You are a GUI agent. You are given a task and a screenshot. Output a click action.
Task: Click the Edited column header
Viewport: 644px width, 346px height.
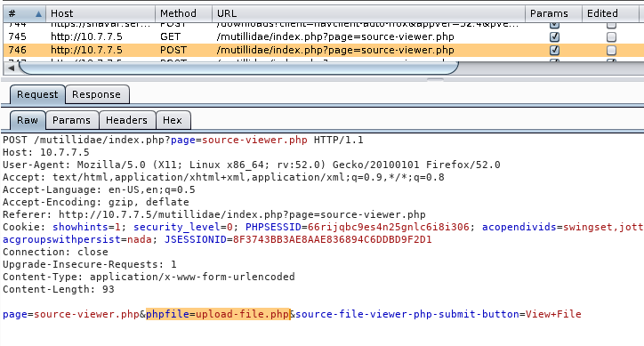tap(610, 13)
